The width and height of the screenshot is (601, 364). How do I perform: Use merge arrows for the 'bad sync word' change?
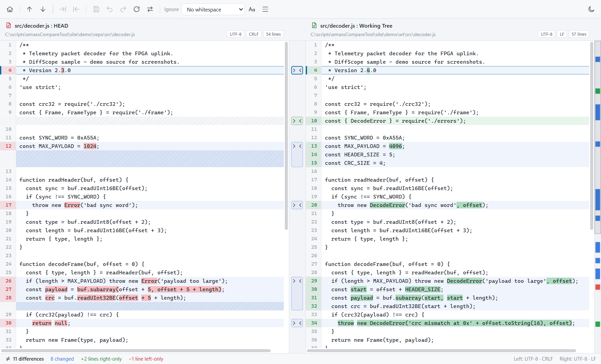(297, 205)
